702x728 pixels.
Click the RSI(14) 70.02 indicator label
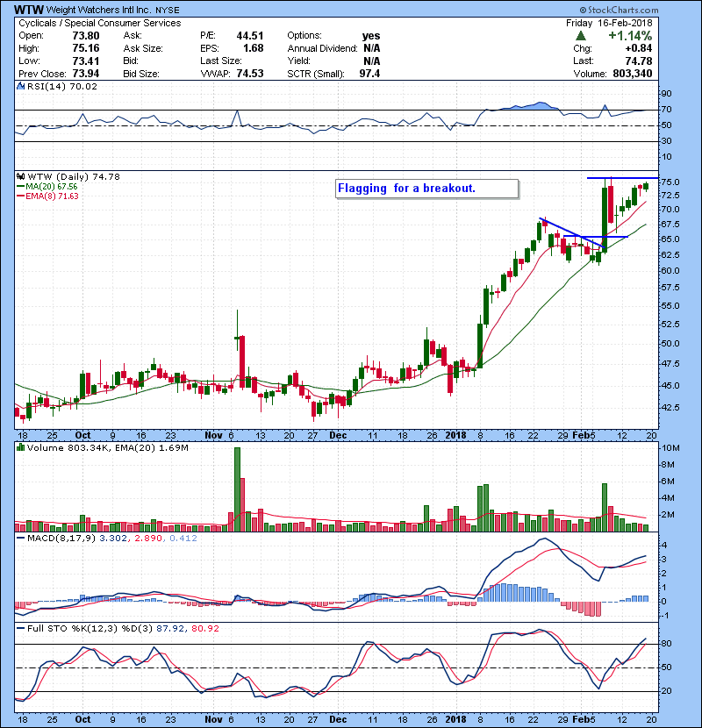point(62,86)
